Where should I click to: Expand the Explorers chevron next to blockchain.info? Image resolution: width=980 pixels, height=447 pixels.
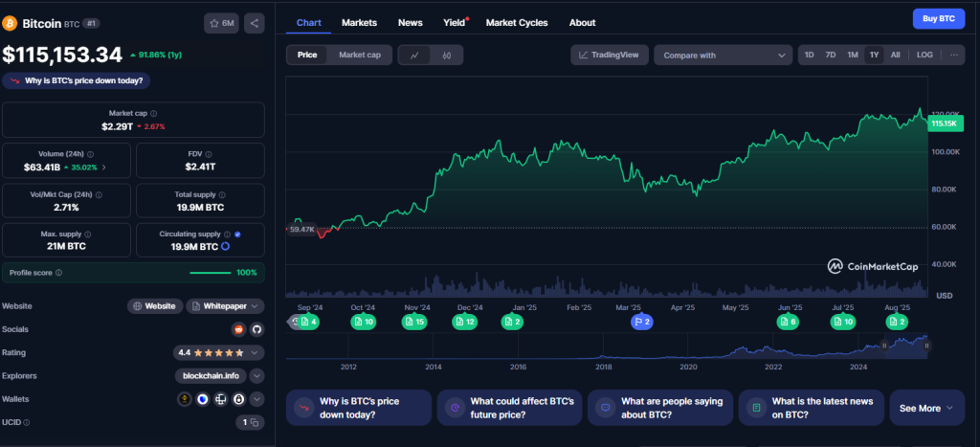click(256, 376)
